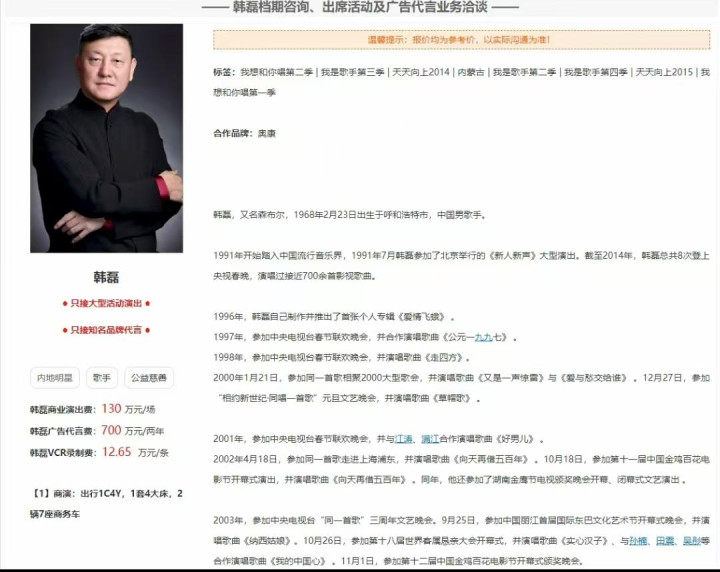This screenshot has width=720, height=572.
Task: Follow the 孙楠 hyperlink
Action: [638, 541]
